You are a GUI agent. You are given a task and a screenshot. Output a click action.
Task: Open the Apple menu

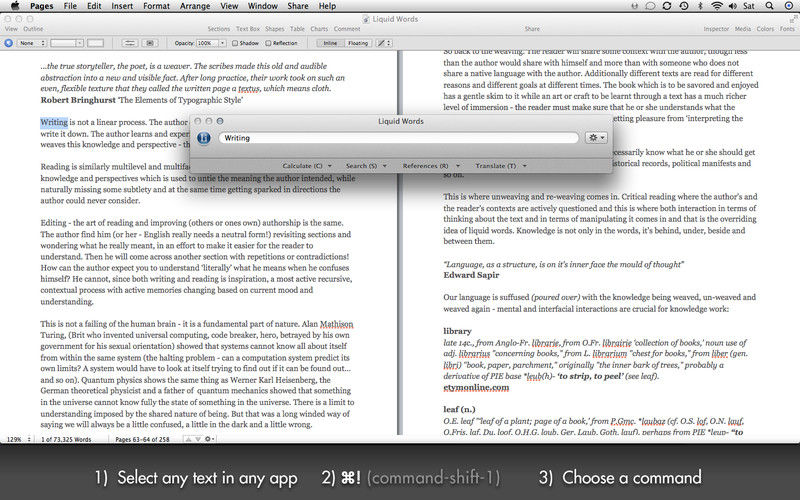coord(15,6)
